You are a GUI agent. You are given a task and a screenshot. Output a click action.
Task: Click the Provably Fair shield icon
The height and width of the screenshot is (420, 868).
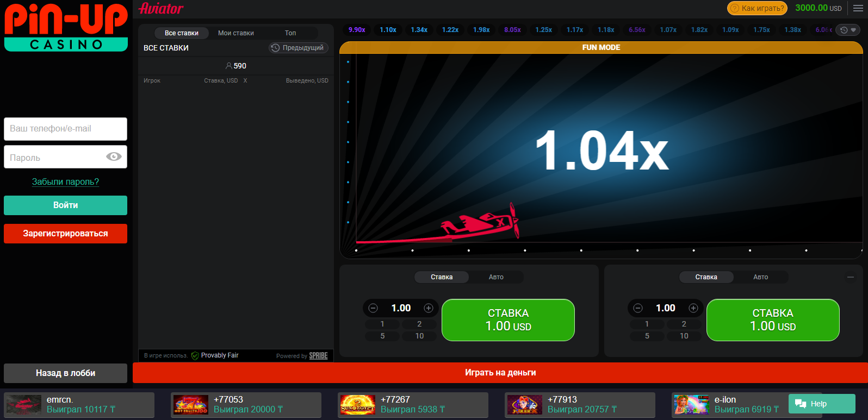(195, 356)
